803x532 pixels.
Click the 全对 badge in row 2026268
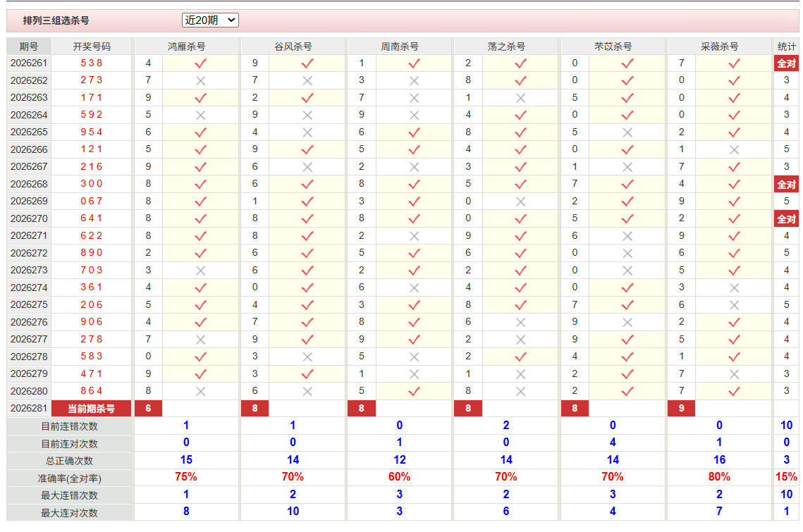(787, 185)
